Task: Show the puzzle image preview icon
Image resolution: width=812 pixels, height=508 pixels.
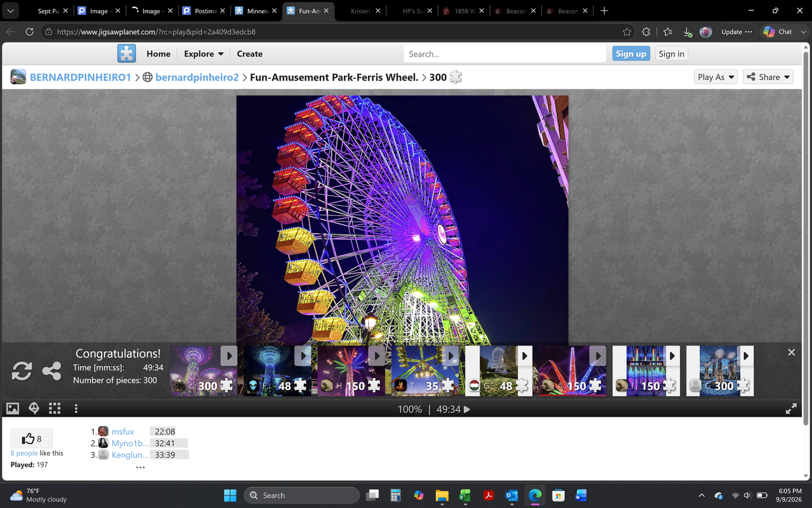Action: click(x=13, y=408)
